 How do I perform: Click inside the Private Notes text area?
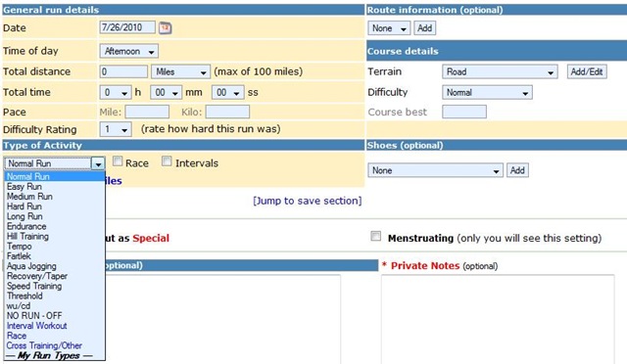click(x=498, y=319)
